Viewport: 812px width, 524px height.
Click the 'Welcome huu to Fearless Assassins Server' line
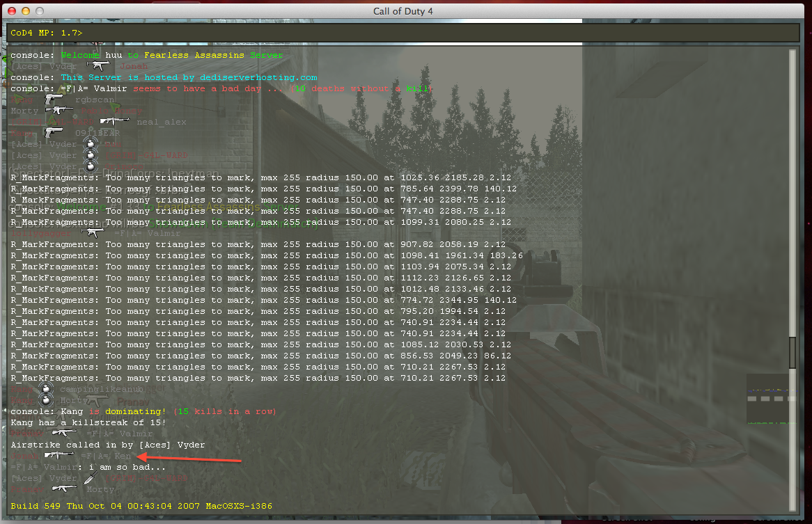(x=146, y=55)
